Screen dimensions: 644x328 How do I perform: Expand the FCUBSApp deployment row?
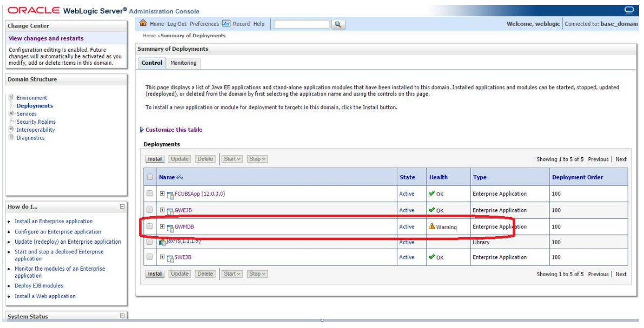pos(162,194)
